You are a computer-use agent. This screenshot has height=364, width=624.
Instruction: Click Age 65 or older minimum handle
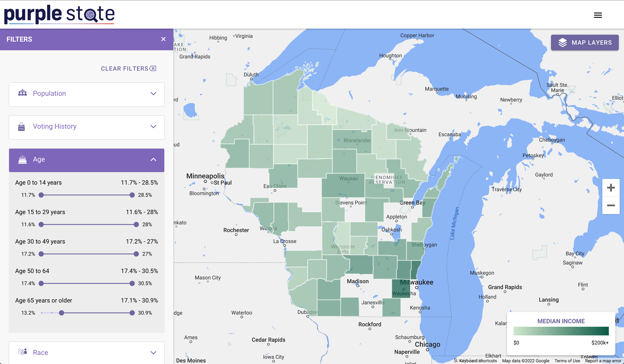click(61, 313)
